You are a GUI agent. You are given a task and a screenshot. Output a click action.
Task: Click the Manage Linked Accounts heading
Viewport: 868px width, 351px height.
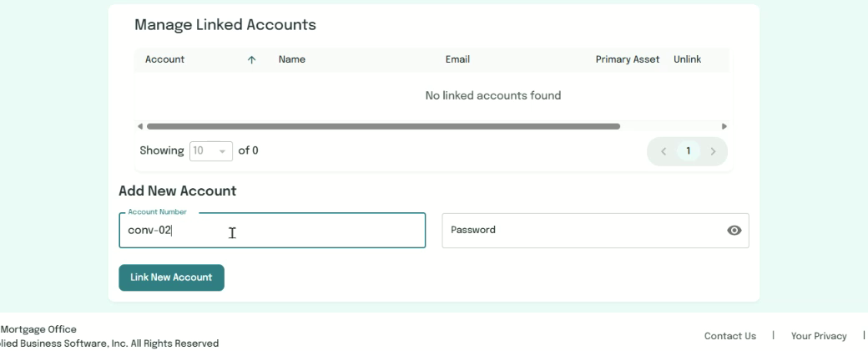[225, 25]
